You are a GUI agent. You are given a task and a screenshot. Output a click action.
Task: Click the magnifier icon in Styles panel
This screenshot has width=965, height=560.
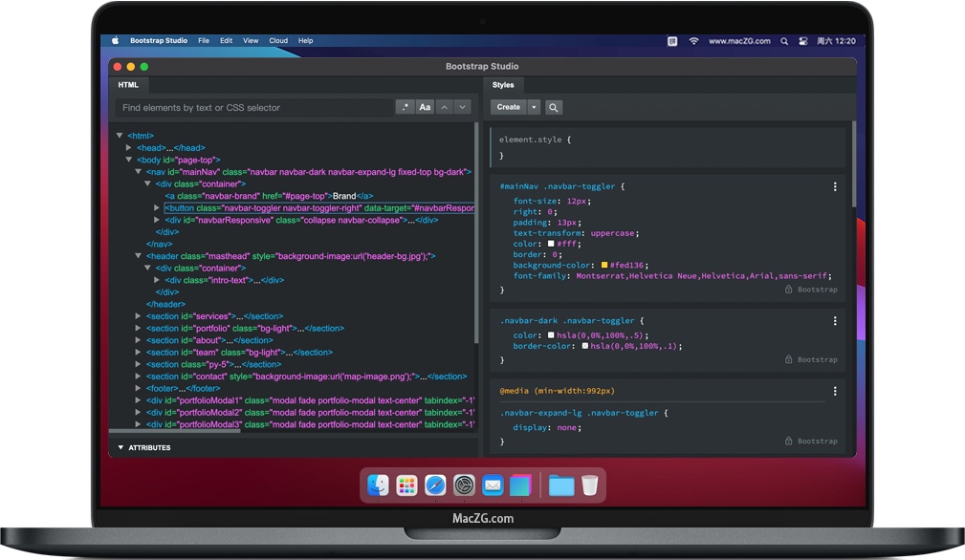click(x=553, y=108)
